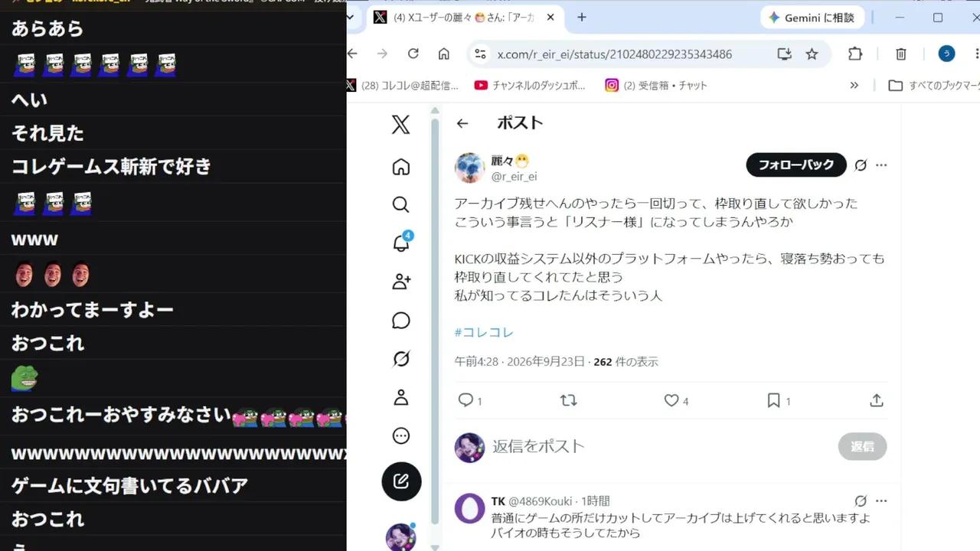Open a new browser tab
The image size is (980, 551).
point(582,17)
